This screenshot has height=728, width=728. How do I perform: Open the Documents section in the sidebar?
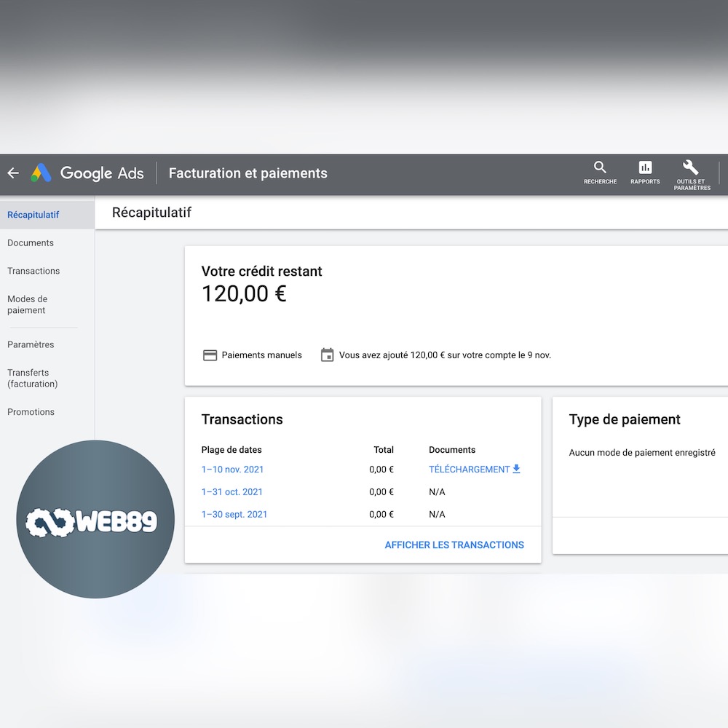coord(30,242)
